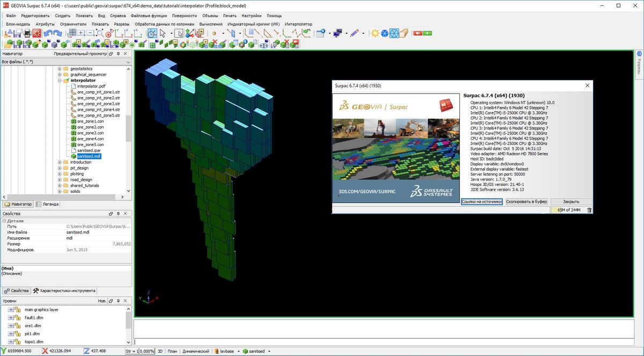Image resolution: width=644 pixels, height=356 pixels.
Task: Toggle lock icon of fault1.dtm layer
Action: [x=18, y=318]
